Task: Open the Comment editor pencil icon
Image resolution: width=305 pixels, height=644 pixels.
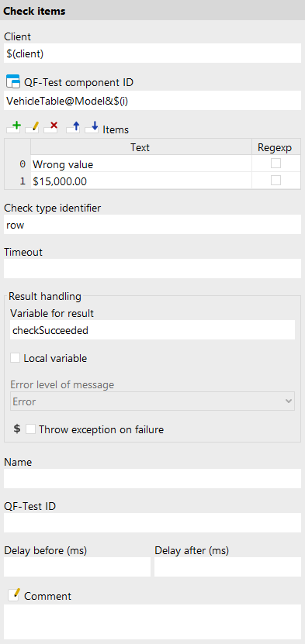Action: click(x=13, y=595)
